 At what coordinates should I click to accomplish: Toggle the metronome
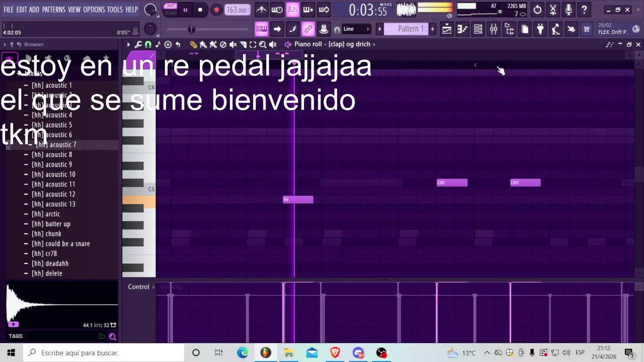pyautogui.click(x=261, y=10)
